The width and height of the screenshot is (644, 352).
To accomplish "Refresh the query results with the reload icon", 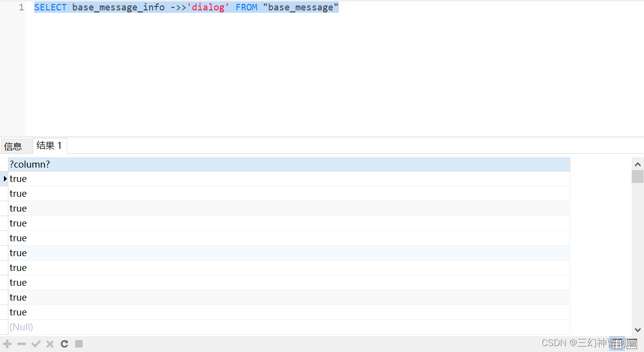I will [x=64, y=344].
